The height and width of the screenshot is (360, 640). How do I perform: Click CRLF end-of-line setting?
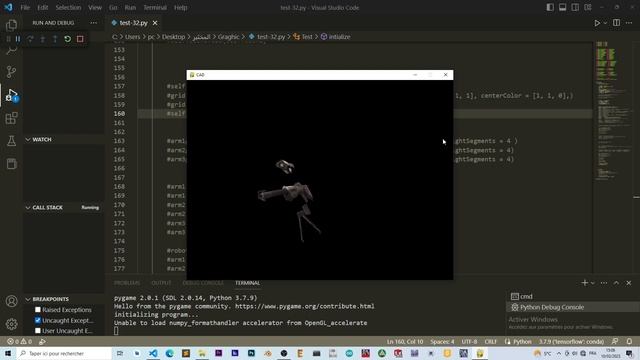[491, 341]
